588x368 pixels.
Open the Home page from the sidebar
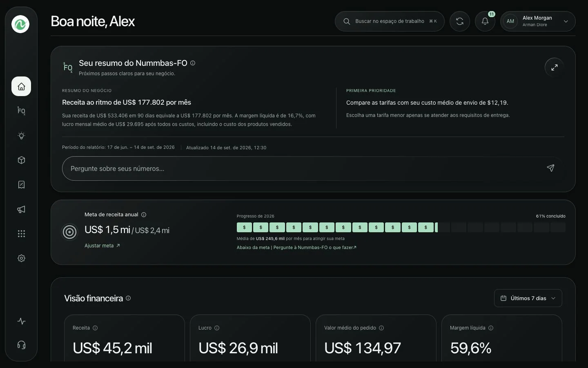[x=21, y=86]
